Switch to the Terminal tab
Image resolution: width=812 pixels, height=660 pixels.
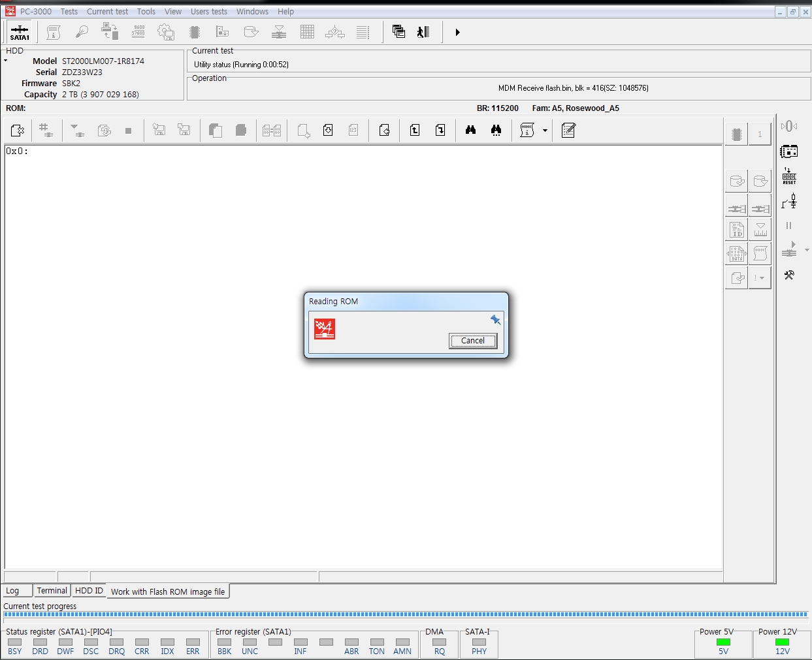click(52, 591)
